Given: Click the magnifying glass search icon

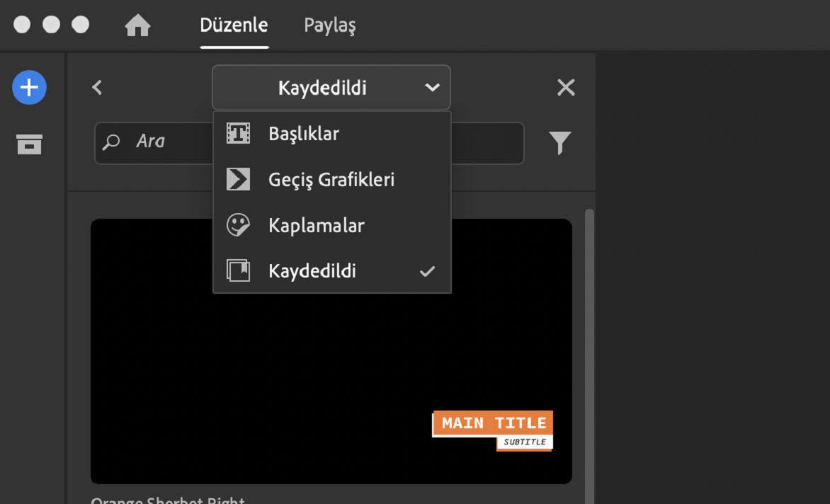Looking at the screenshot, I should (x=112, y=142).
